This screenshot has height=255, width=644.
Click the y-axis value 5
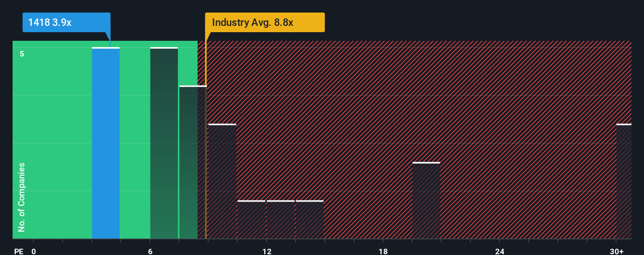coord(22,54)
